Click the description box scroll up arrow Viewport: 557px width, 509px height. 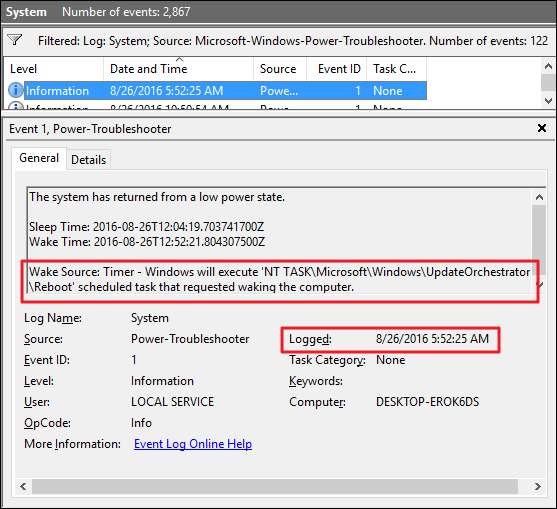(539, 197)
